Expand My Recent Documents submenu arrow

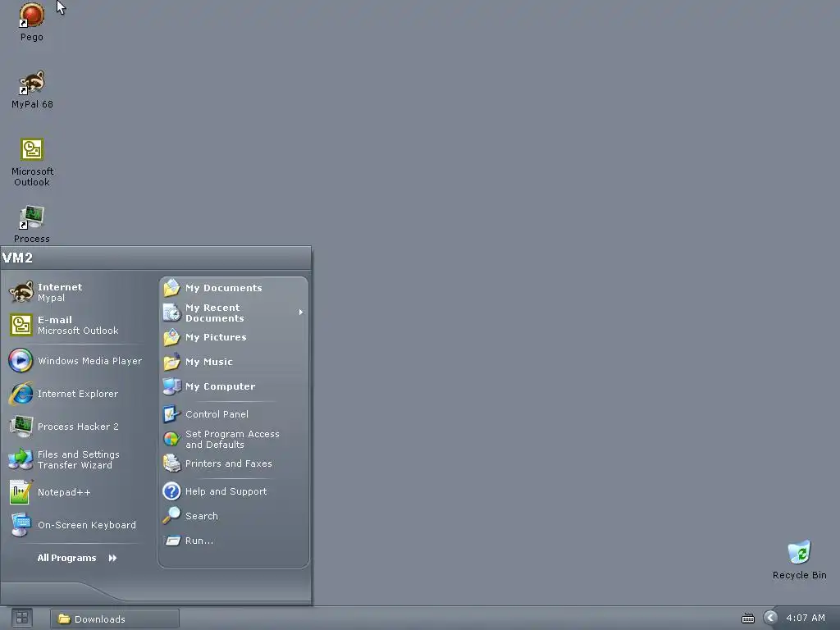301,313
